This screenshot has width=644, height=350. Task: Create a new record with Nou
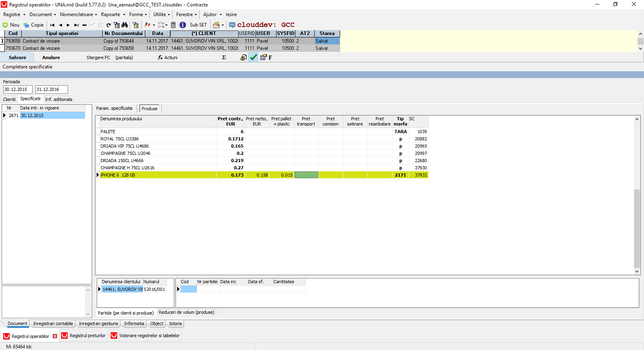(x=11, y=25)
